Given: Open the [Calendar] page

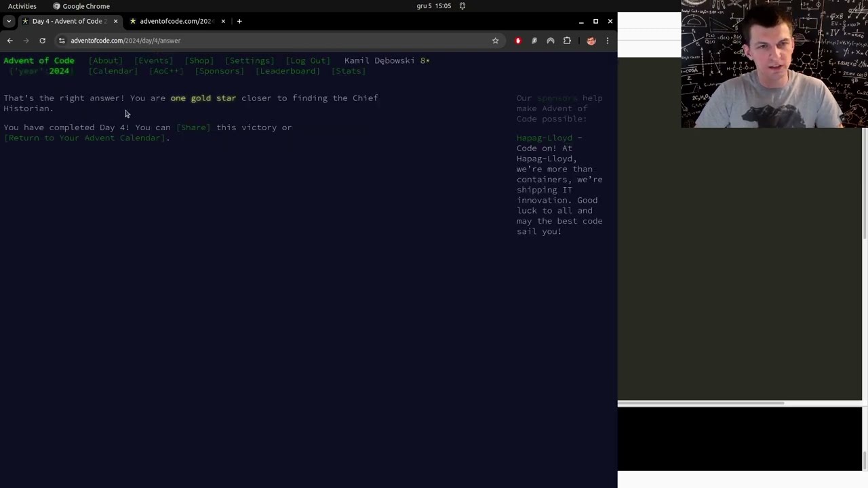Looking at the screenshot, I should [x=113, y=71].
